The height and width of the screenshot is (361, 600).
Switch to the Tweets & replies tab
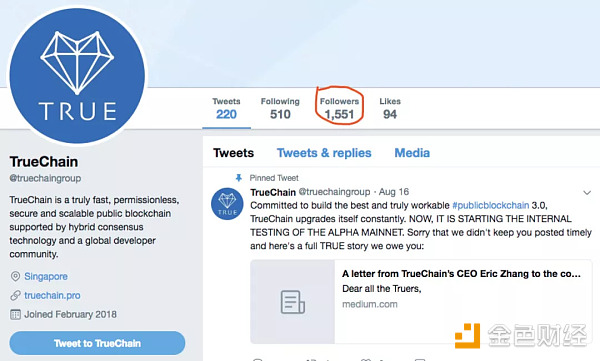(x=324, y=153)
